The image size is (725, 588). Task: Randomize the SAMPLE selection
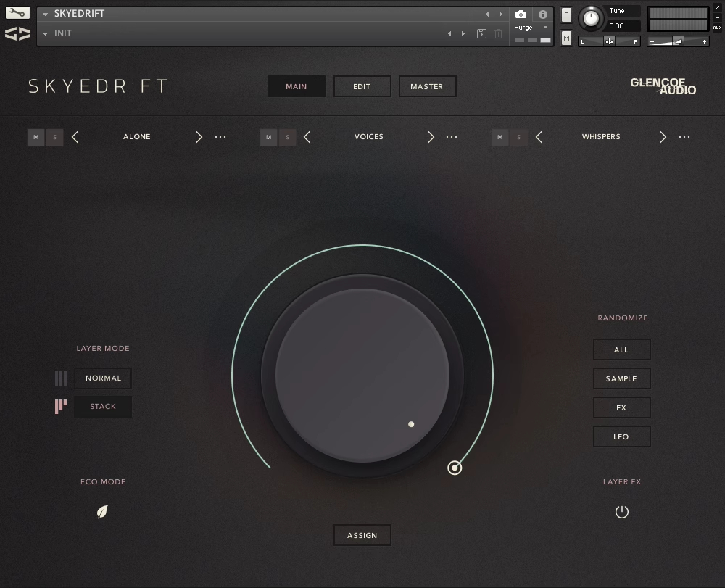tap(622, 378)
